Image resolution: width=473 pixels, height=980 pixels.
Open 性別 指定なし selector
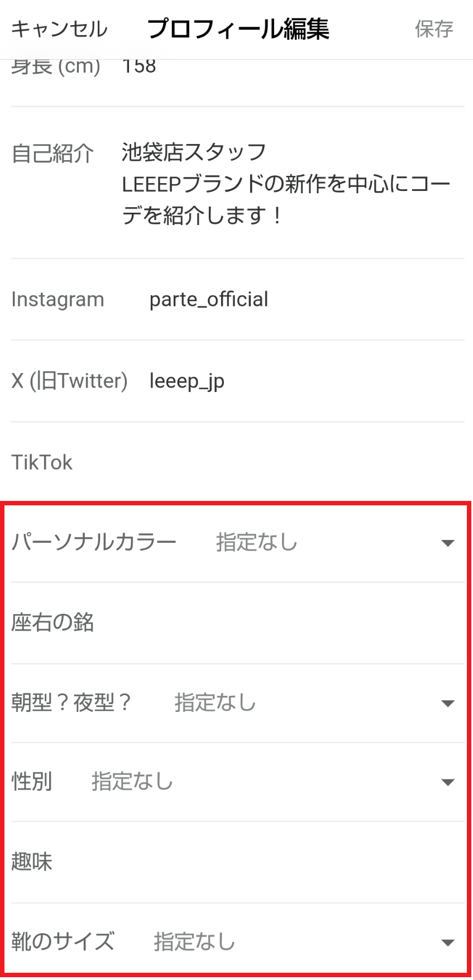coord(132,781)
